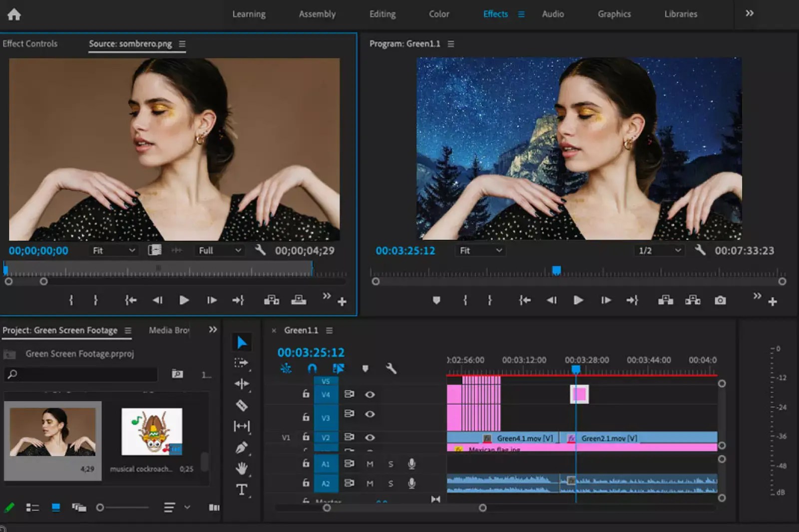
Task: Select the Pen tool in the timeline toolbar
Action: click(242, 448)
